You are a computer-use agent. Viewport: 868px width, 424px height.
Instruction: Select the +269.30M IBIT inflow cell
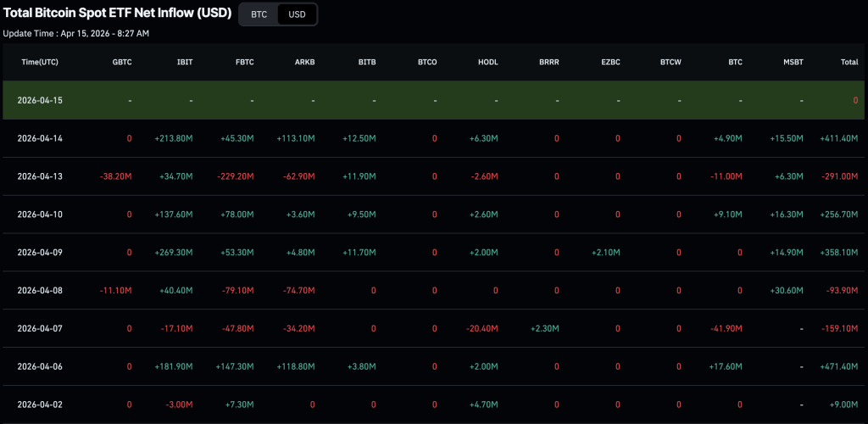click(x=175, y=253)
